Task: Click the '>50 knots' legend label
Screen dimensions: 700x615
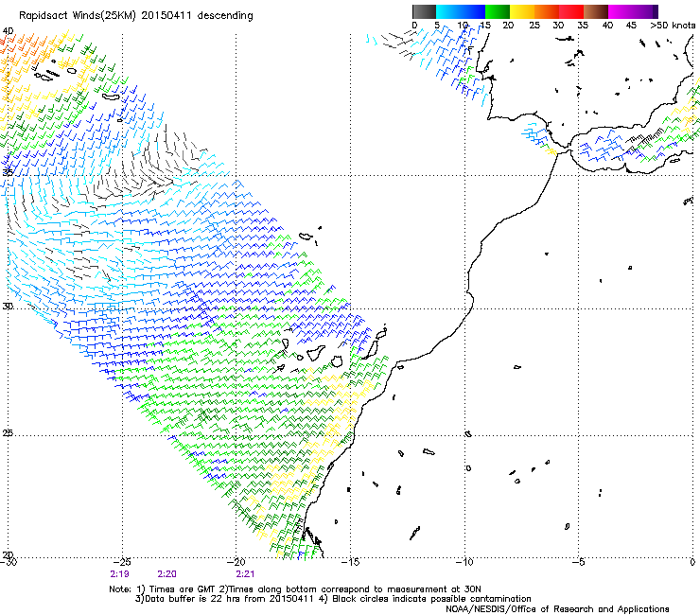Action: (x=673, y=25)
